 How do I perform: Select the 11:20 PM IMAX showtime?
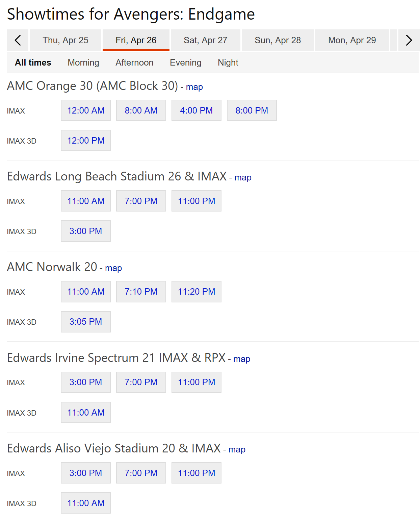(196, 292)
